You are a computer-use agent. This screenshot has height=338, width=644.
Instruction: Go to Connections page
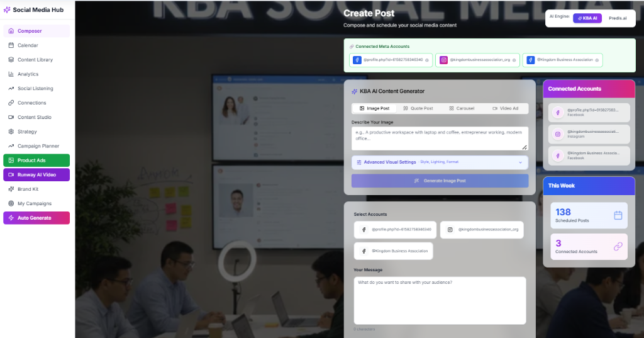pyautogui.click(x=36, y=103)
